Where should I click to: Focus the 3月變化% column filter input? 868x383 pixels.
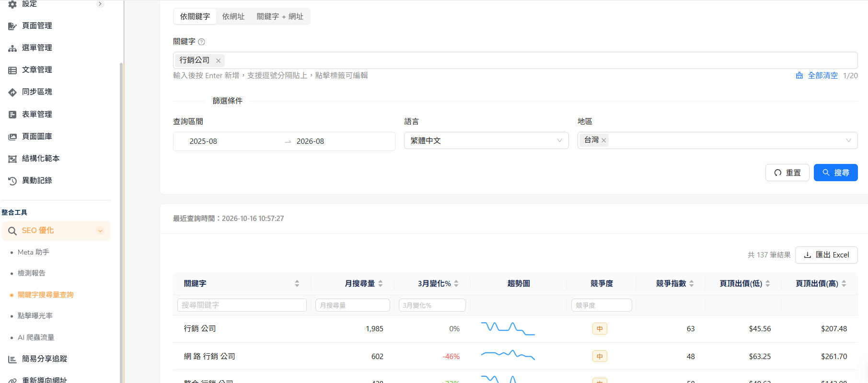tap(432, 305)
